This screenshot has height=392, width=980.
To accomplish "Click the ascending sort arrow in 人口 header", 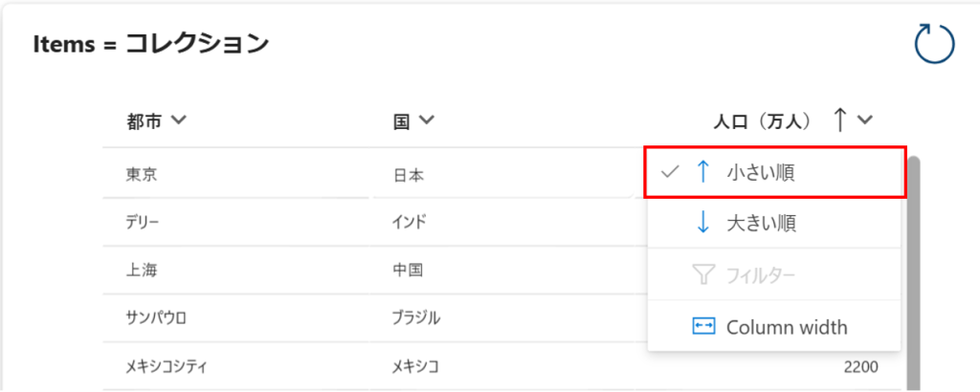I will (x=839, y=120).
